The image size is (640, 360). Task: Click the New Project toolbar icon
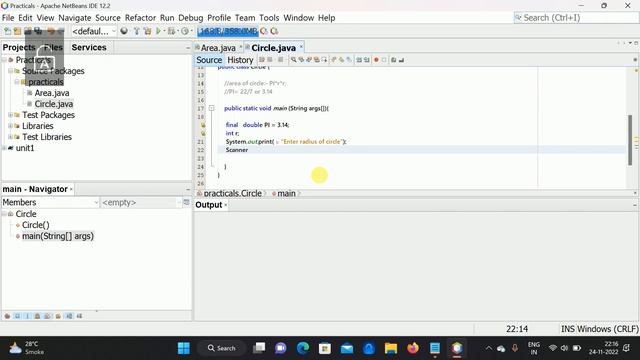(x=18, y=31)
